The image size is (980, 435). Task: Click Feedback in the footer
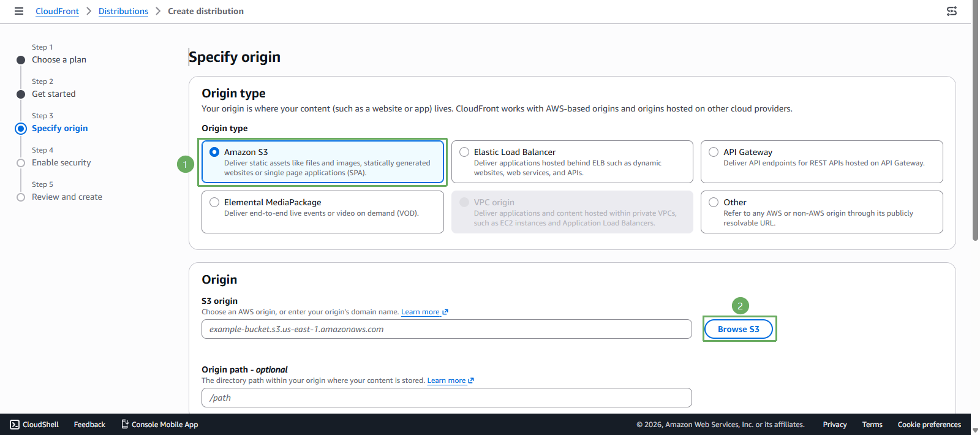tap(89, 425)
